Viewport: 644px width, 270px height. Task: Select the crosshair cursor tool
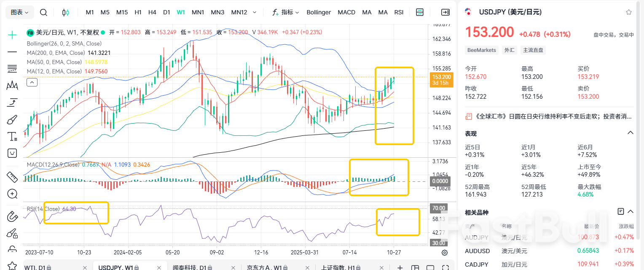pos(13,35)
